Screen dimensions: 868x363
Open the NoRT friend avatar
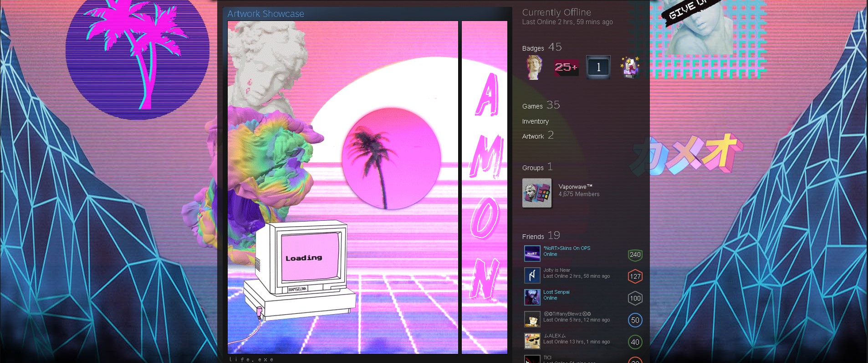[x=532, y=253]
